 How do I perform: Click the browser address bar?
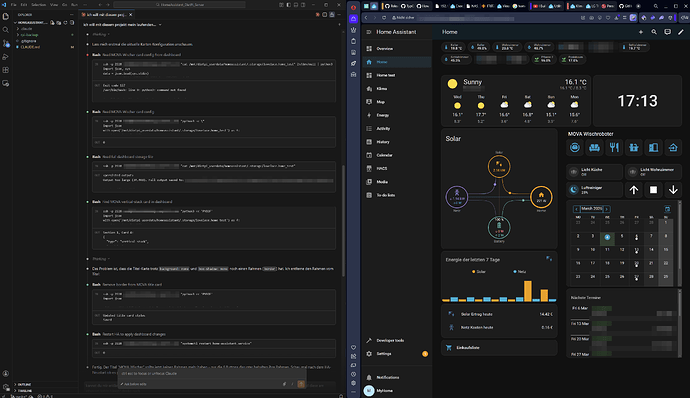coord(484,18)
